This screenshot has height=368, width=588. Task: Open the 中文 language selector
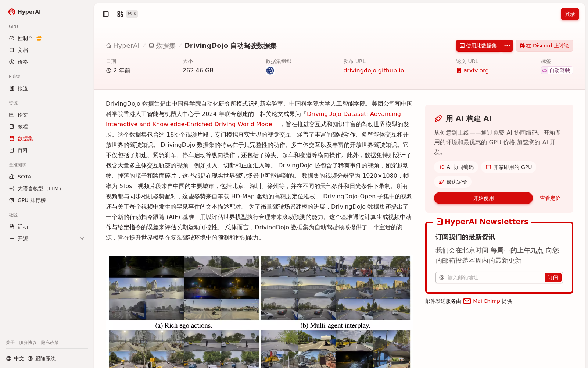(x=15, y=358)
